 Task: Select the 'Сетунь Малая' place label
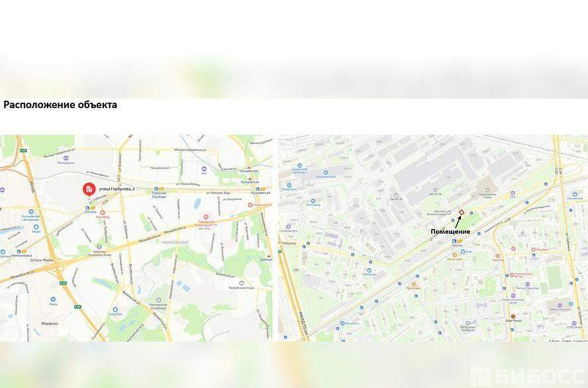(x=42, y=260)
